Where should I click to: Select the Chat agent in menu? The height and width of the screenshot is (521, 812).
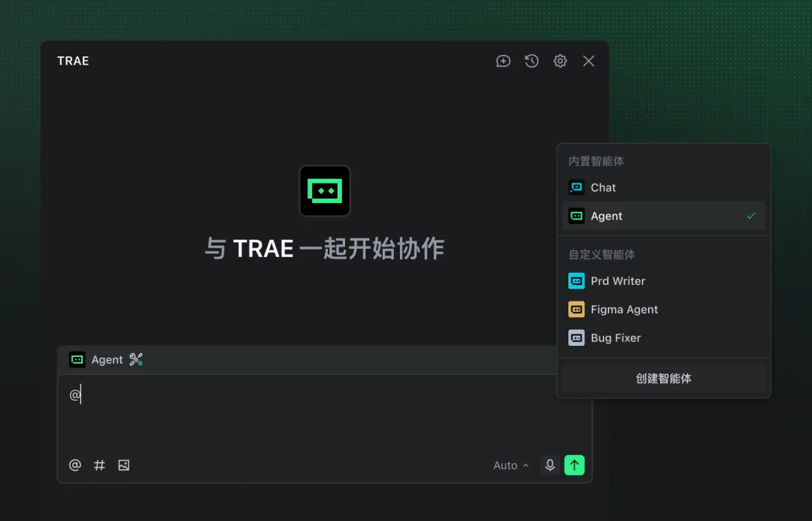663,187
